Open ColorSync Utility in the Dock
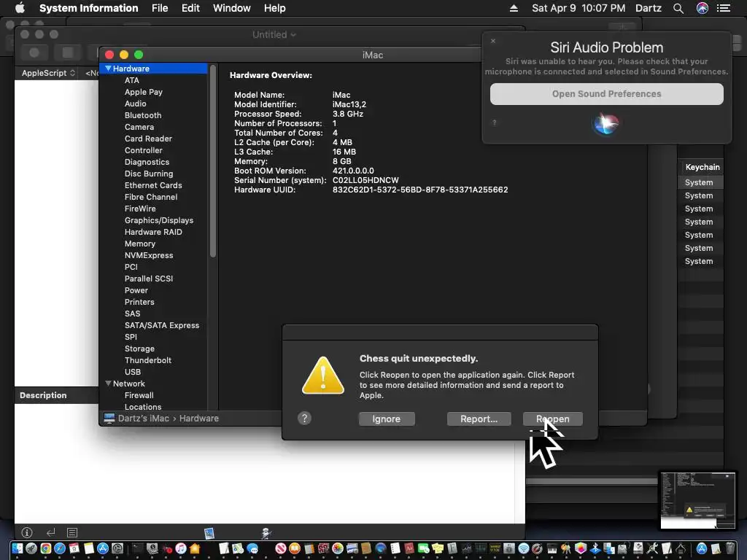 pos(580,548)
